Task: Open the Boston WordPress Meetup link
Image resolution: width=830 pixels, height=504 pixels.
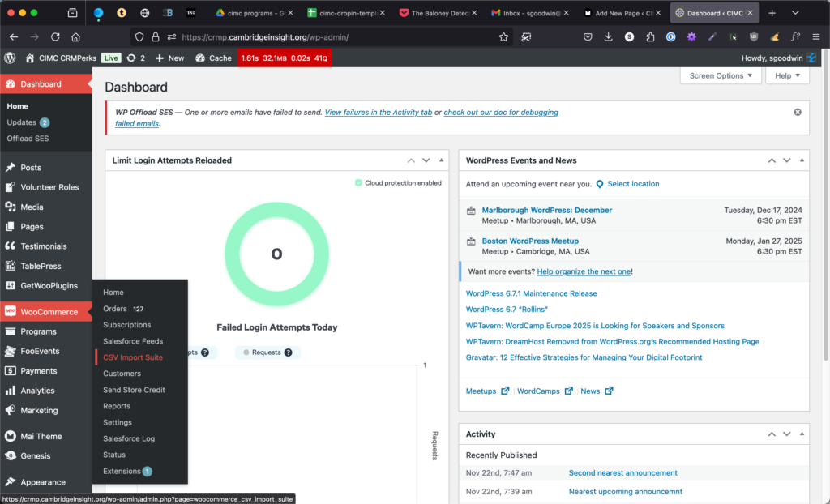Action: point(530,241)
